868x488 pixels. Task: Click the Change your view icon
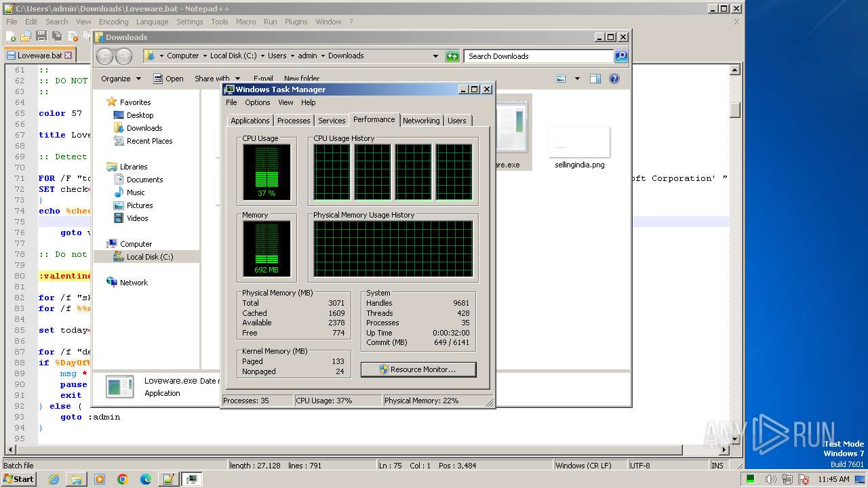coord(561,79)
